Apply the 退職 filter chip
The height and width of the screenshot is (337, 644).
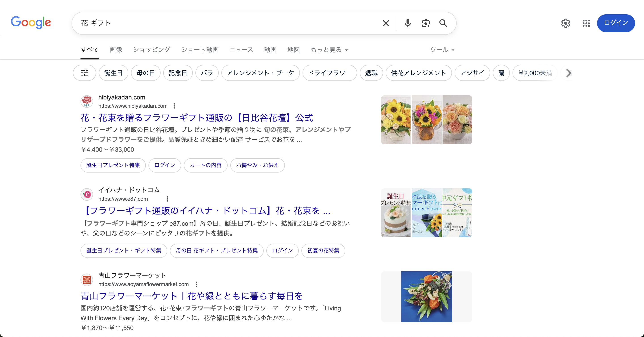pyautogui.click(x=371, y=73)
